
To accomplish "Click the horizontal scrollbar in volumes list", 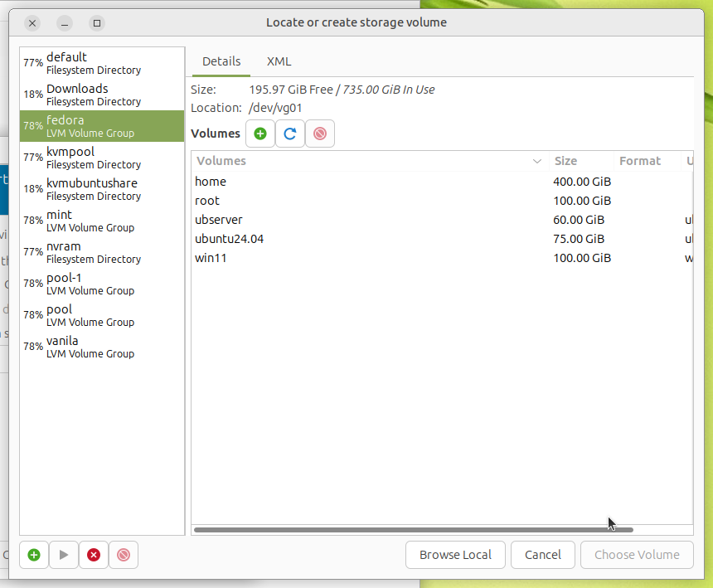I will coord(413,529).
